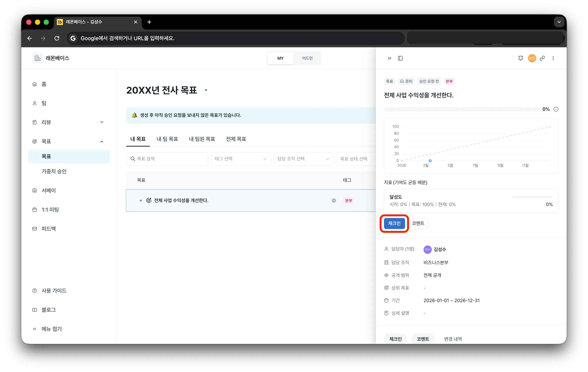Select the bottom 코멘트 tab
Screen dimensions: 588x372
click(423, 339)
